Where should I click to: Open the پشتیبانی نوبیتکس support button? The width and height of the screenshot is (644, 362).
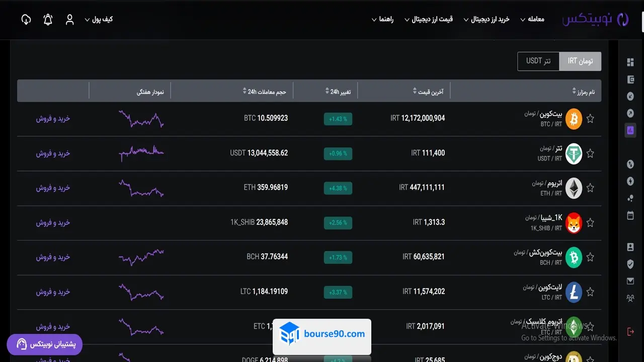click(x=44, y=344)
